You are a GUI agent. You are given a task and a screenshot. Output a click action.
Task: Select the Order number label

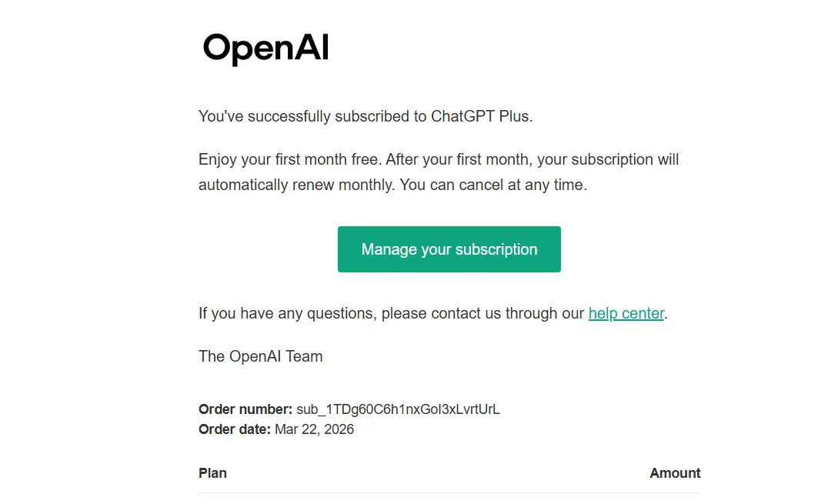(245, 409)
